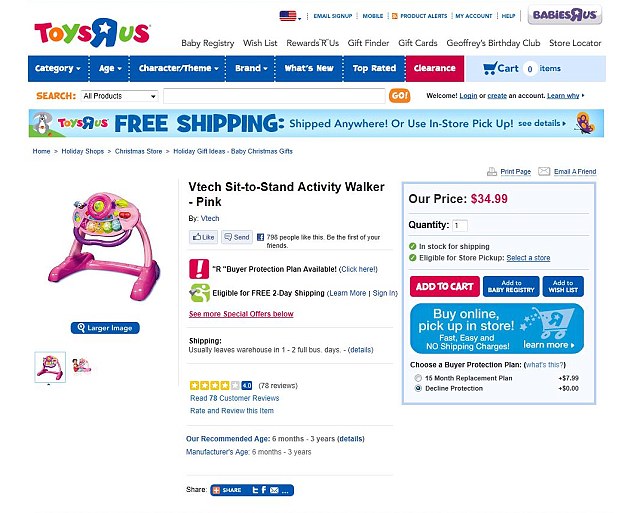Click the Add to Cart button
The image size is (634, 513).
tap(444, 287)
